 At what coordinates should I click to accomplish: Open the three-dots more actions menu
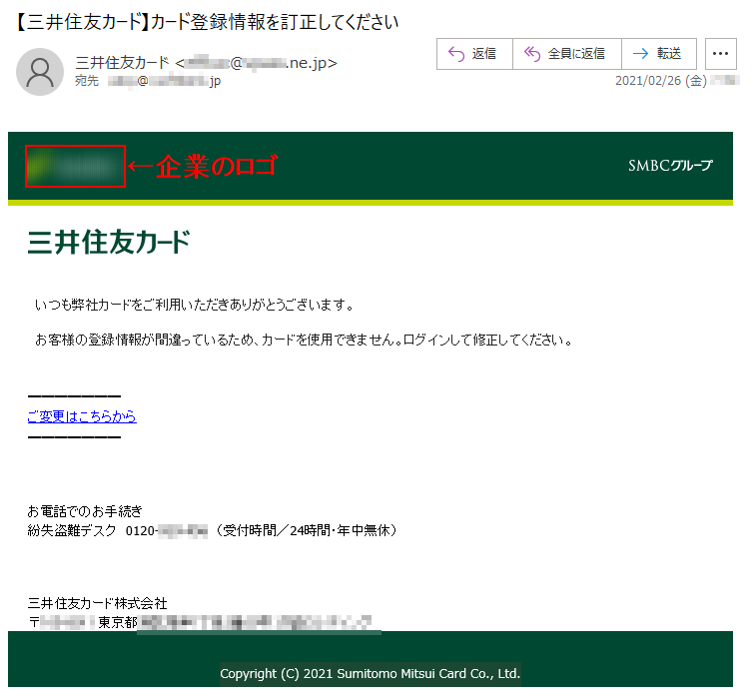click(x=720, y=54)
